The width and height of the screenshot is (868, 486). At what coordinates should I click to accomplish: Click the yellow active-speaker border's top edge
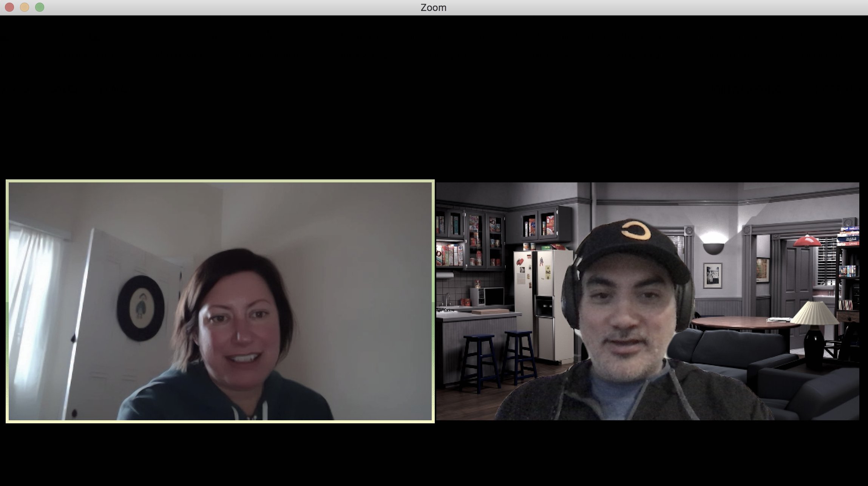point(220,181)
